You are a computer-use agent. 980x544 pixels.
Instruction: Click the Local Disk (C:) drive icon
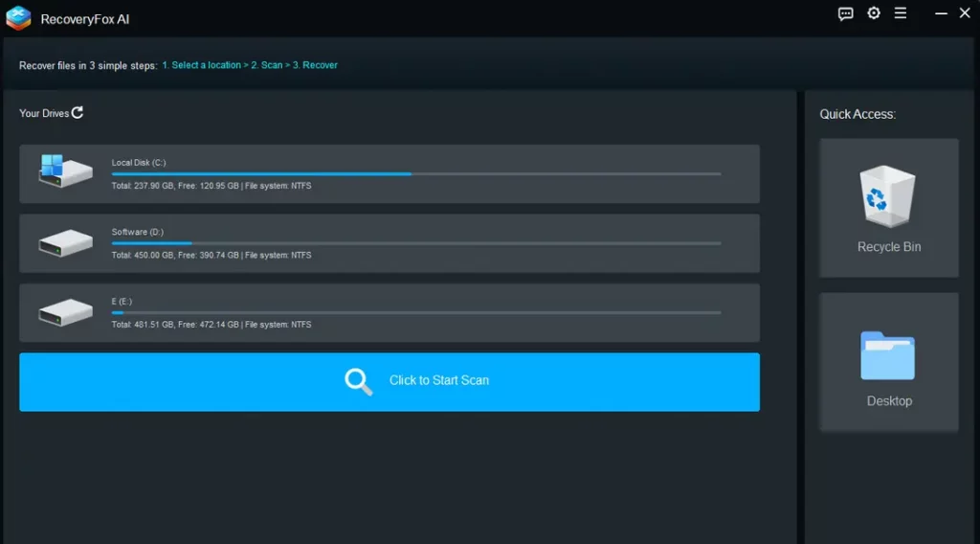coord(65,172)
